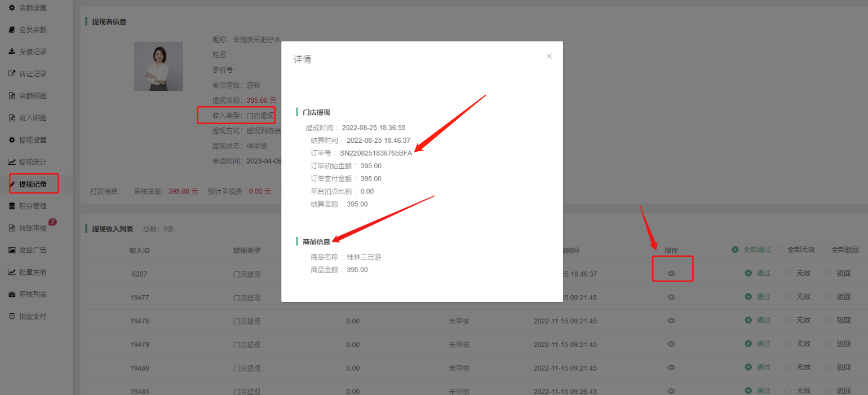This screenshot has width=868, height=395.
Task: Click the withdrawer's avatar photo
Action: coord(158,66)
